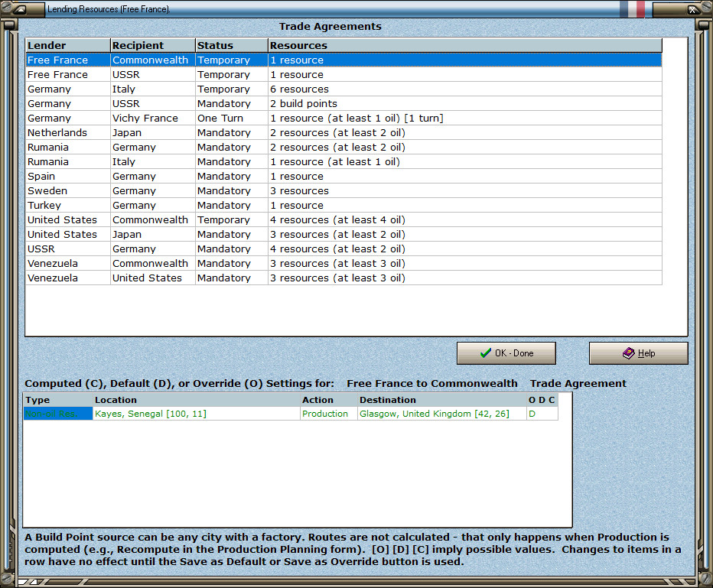This screenshot has height=588, width=713.
Task: Select the Turkey to Germany agreement
Action: [343, 206]
